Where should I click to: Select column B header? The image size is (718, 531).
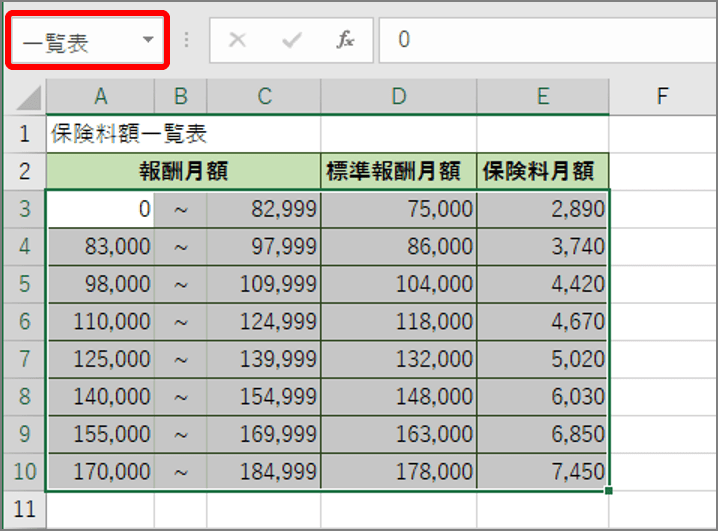180,96
